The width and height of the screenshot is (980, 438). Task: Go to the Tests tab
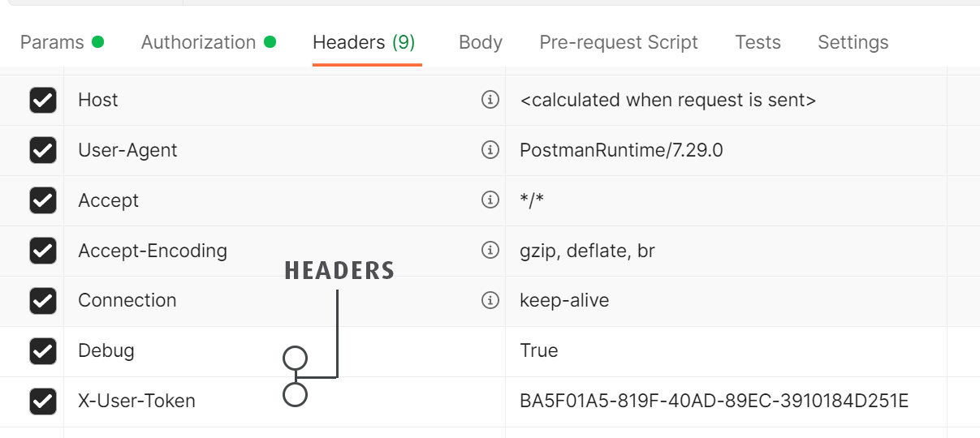tap(758, 42)
